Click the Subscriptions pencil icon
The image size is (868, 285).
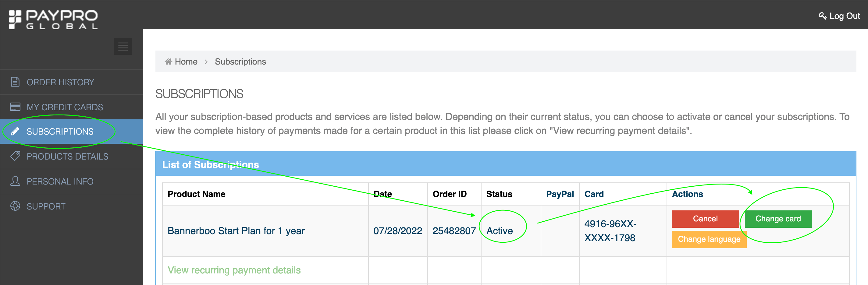15,132
